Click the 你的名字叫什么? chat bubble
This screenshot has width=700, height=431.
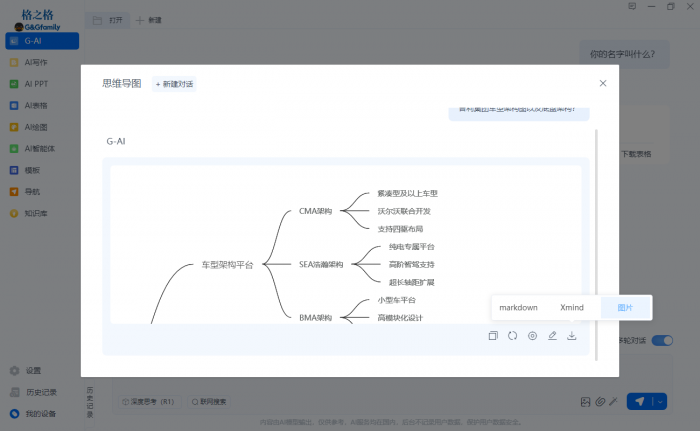click(x=624, y=54)
